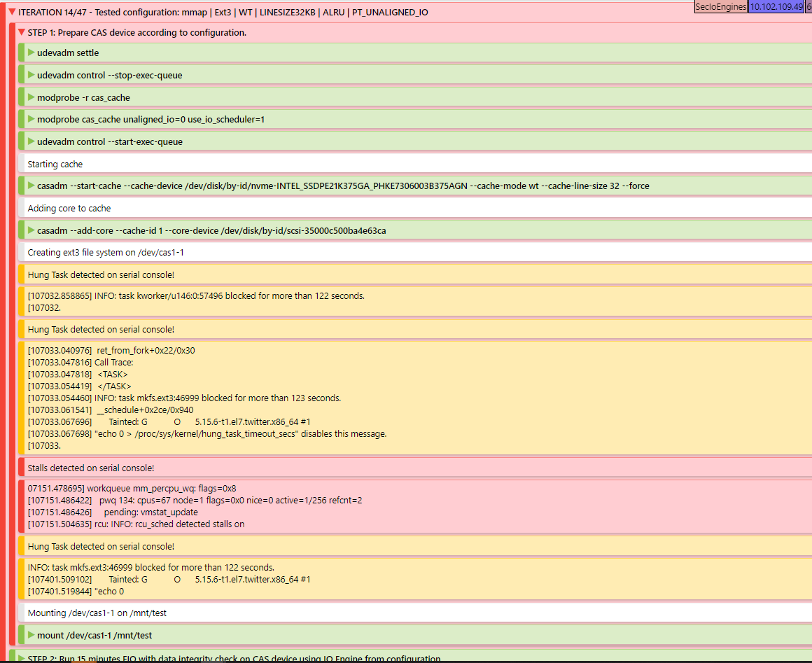812x663 pixels.
Task: Toggle the STEP 1 disclosure triangle
Action: point(21,32)
